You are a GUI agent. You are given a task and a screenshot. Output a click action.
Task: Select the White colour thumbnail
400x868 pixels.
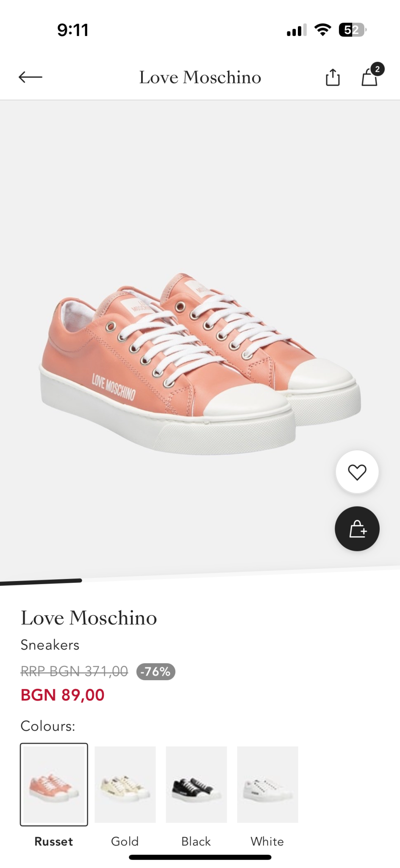point(267,785)
